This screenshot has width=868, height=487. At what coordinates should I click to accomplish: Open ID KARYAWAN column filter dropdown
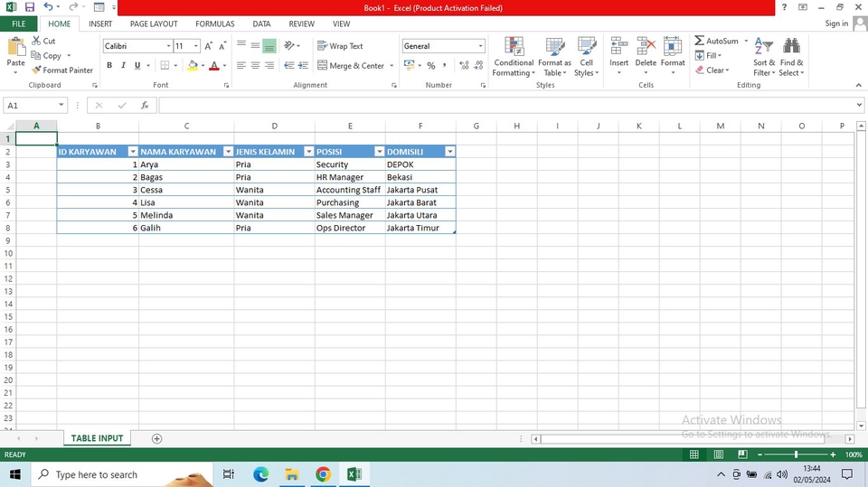pyautogui.click(x=132, y=152)
